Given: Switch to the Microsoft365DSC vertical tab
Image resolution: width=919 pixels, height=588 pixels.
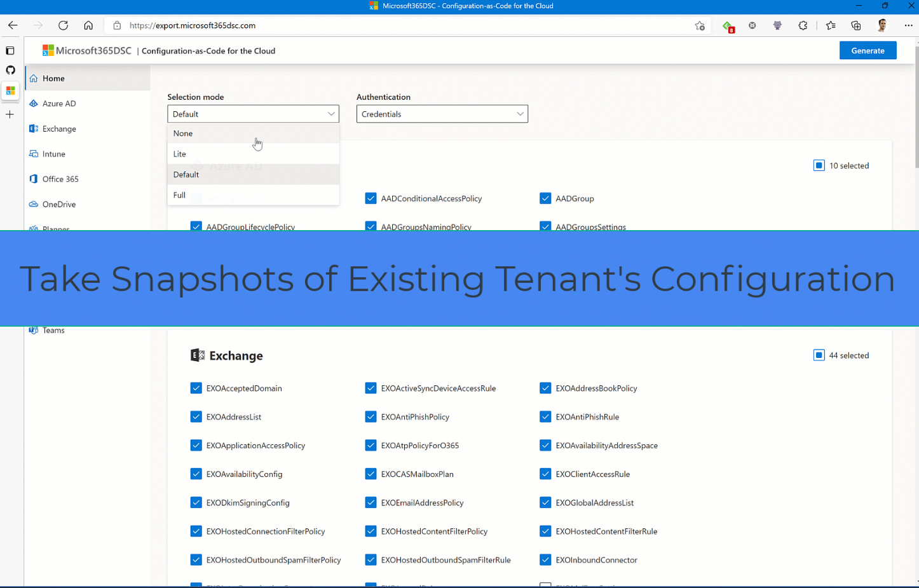Looking at the screenshot, I should coord(10,91).
